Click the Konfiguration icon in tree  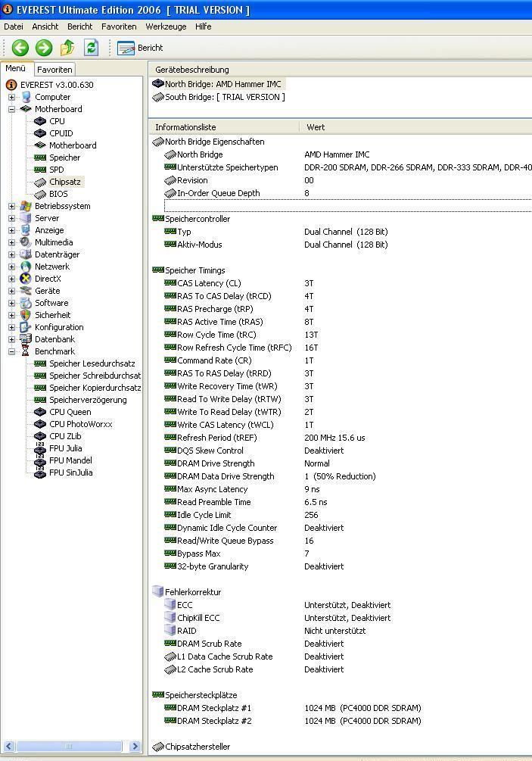click(x=26, y=327)
